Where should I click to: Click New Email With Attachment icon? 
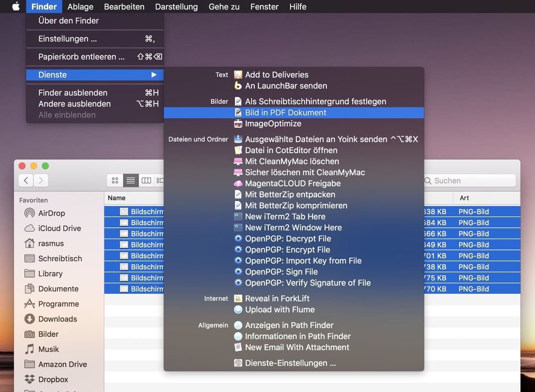pyautogui.click(x=238, y=348)
